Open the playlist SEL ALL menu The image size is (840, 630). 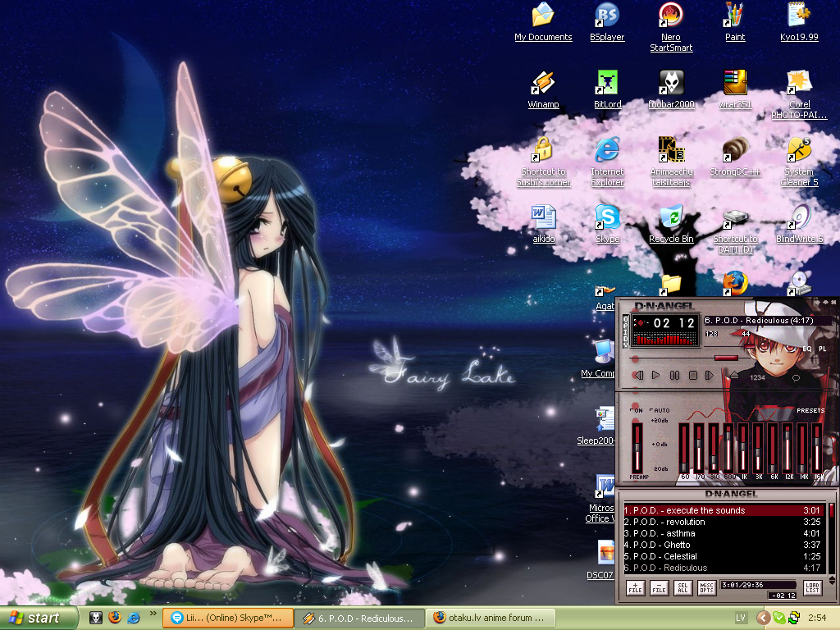[682, 588]
